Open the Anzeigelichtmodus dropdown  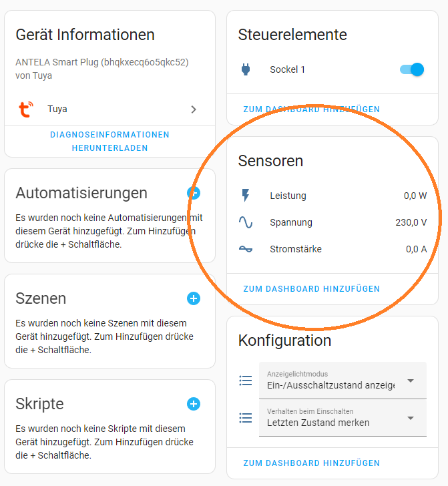343,381
